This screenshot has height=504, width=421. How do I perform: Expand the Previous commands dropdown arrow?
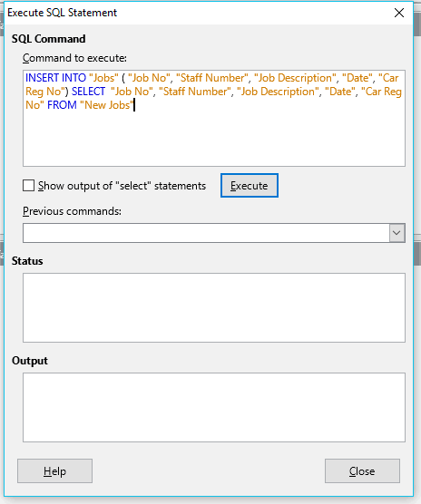click(x=397, y=233)
